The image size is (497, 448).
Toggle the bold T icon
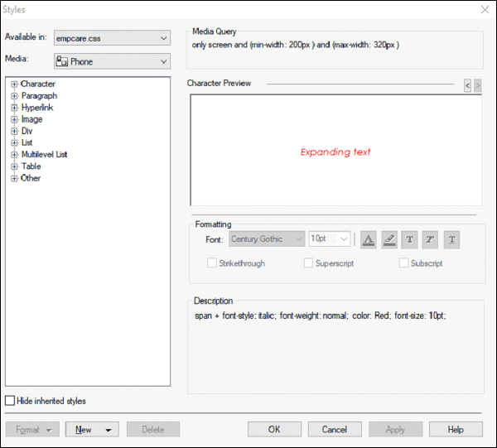[x=409, y=239]
